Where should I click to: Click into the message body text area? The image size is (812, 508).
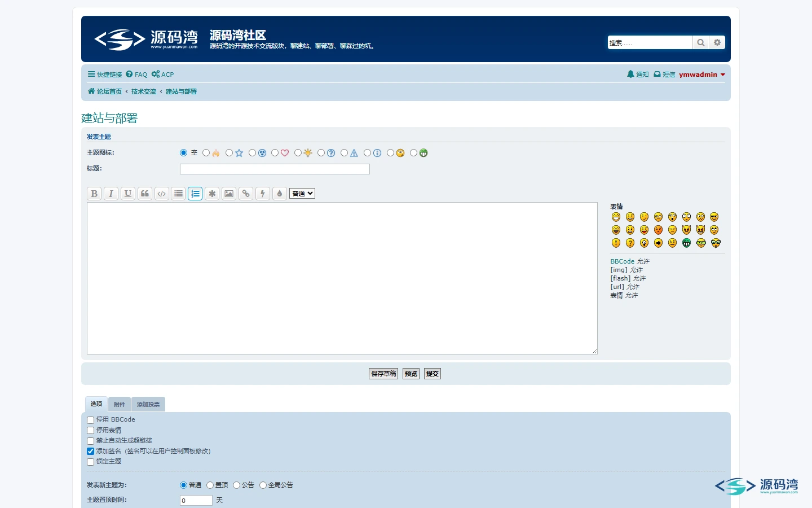(x=342, y=278)
